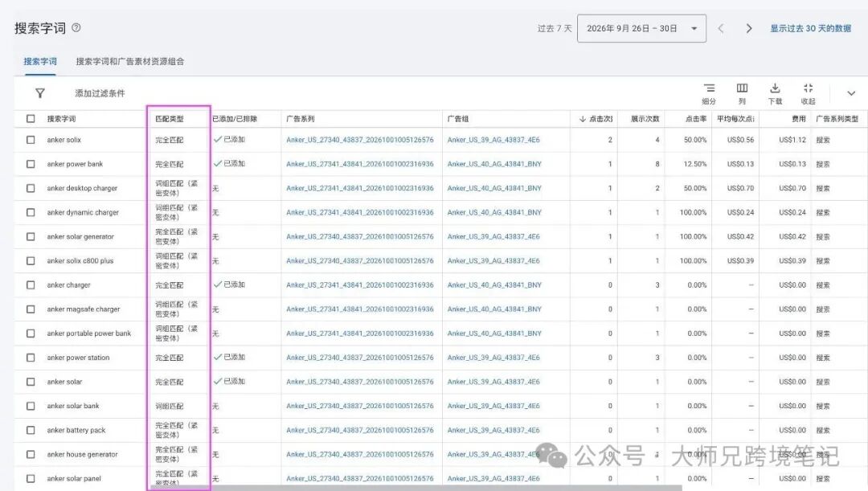
Task: Select checkbox for anker dynamic charger row
Action: [31, 213]
